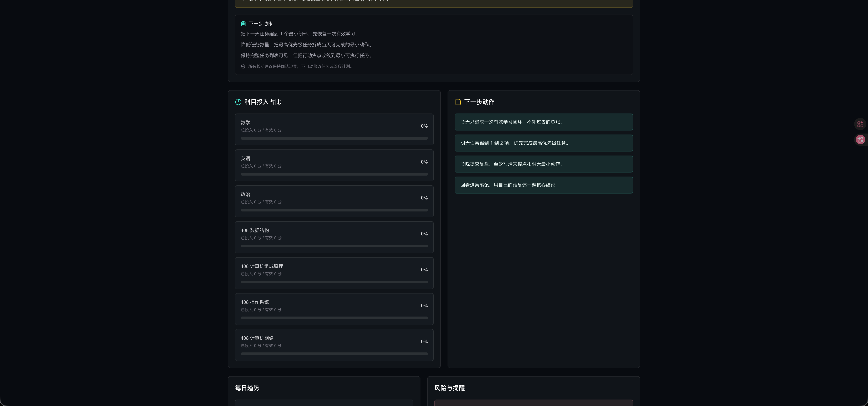
Task: Click the clipboard icon next to 下一步动作 note
Action: 243,24
